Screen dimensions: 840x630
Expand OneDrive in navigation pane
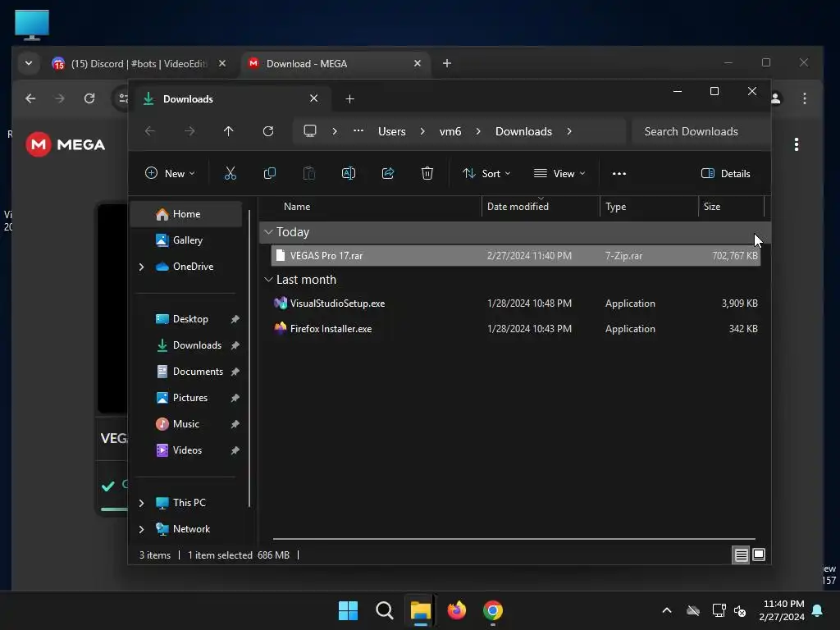click(x=141, y=267)
